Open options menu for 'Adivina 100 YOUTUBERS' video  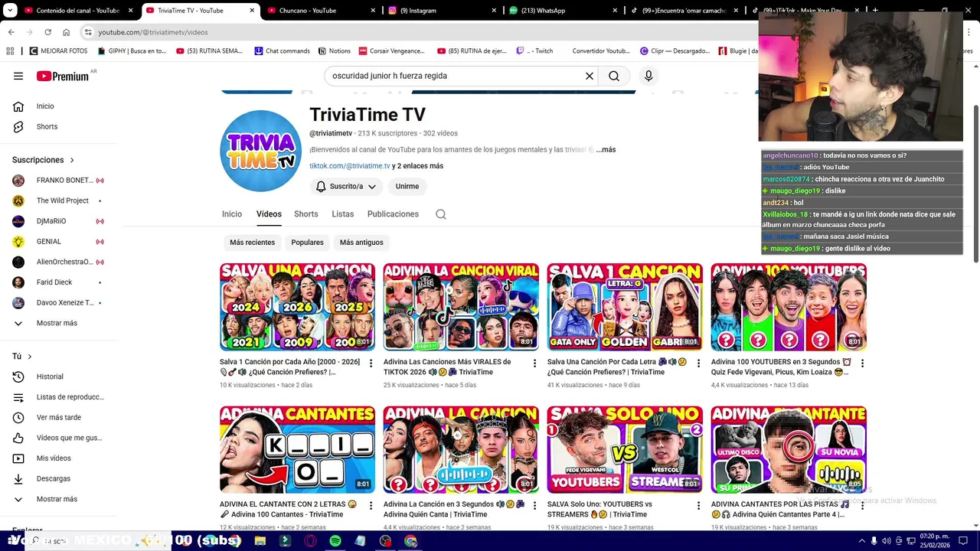(x=862, y=364)
